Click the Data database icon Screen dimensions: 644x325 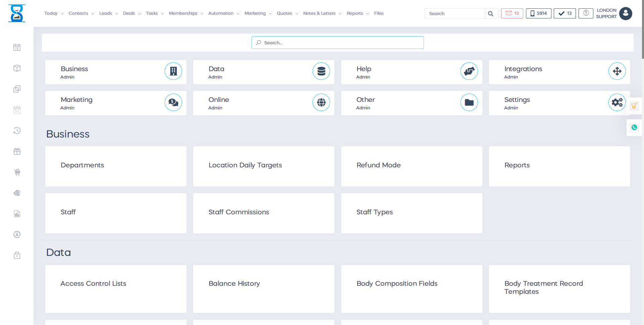(x=321, y=71)
